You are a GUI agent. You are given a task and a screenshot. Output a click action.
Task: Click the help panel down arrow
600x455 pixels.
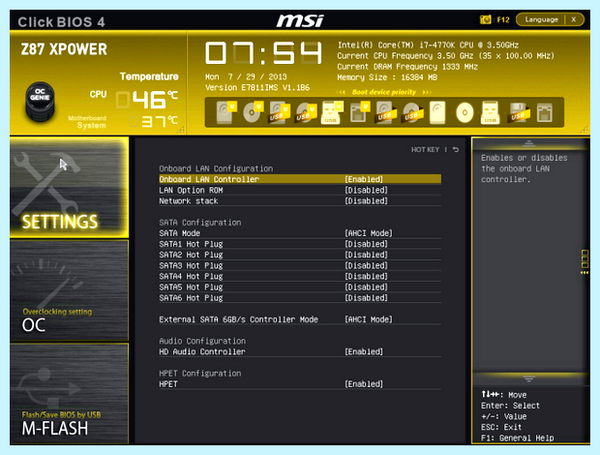tap(529, 378)
